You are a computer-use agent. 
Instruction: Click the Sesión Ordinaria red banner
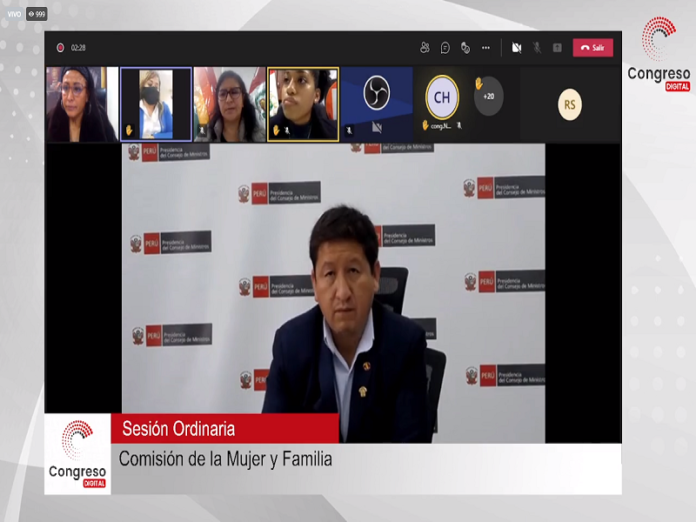tap(225, 428)
